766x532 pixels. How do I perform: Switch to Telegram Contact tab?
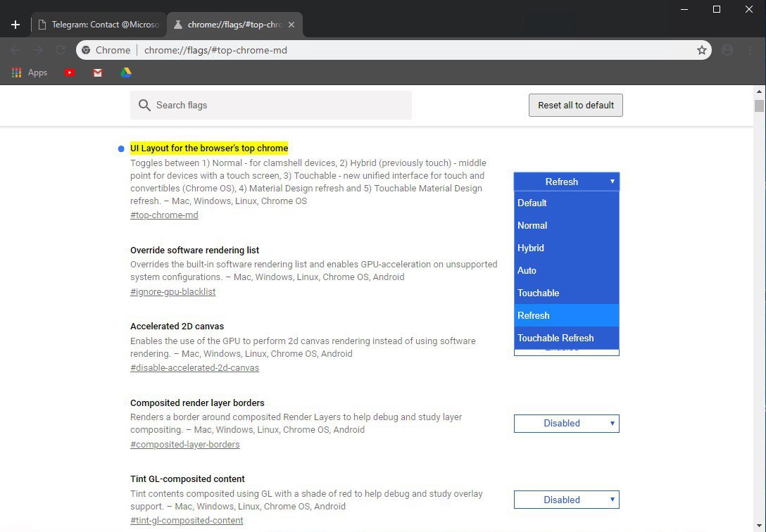point(99,25)
